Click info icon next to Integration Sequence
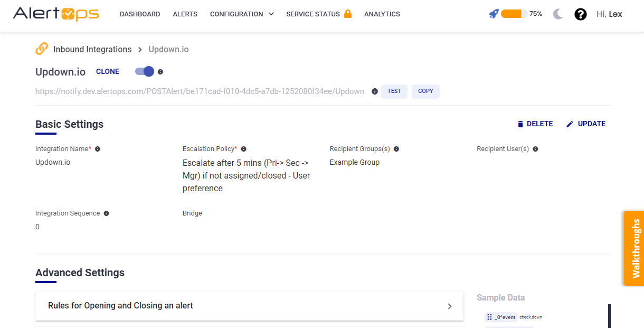 point(106,213)
